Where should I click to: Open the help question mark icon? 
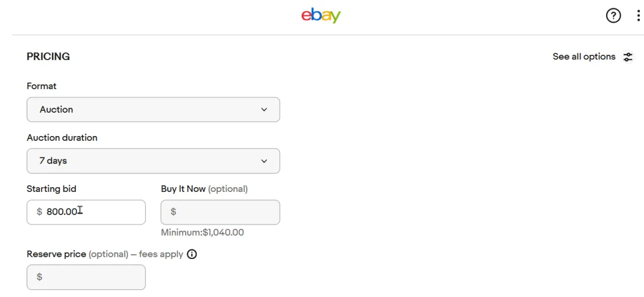coord(613,16)
